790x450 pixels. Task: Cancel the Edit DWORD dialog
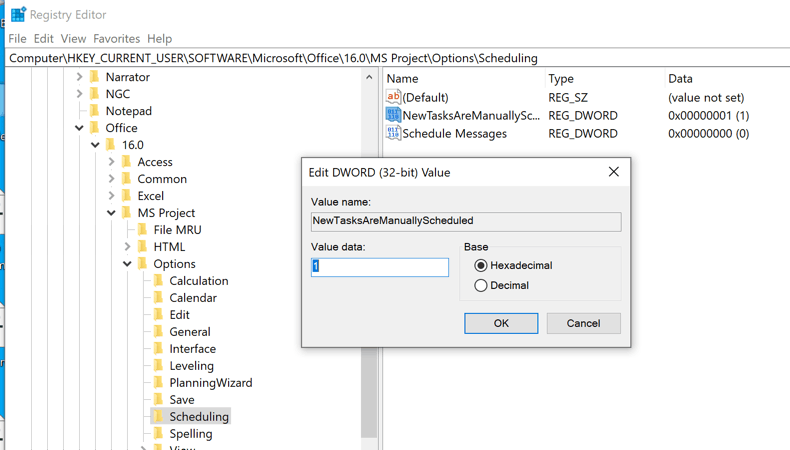point(583,323)
